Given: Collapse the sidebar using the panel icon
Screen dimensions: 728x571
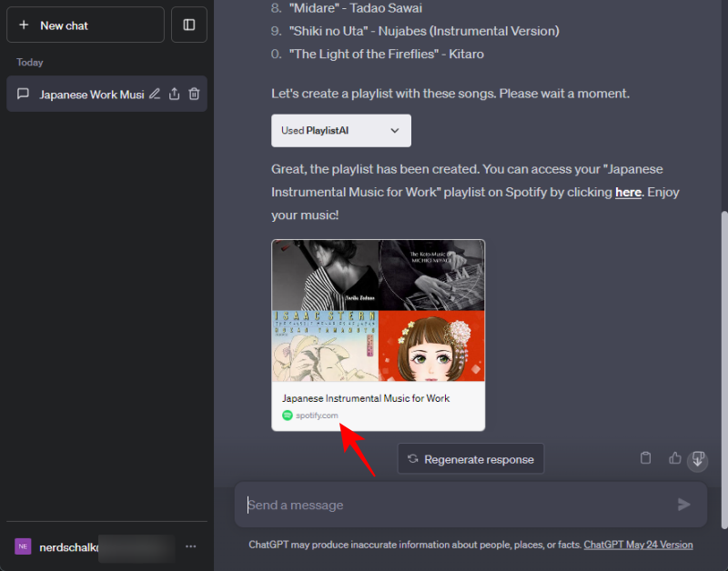Looking at the screenshot, I should (x=188, y=25).
